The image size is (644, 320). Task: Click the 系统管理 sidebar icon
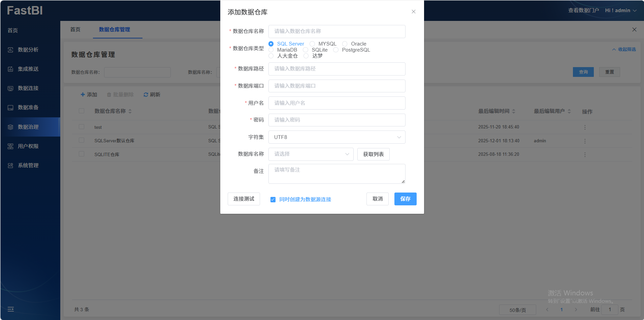point(10,166)
